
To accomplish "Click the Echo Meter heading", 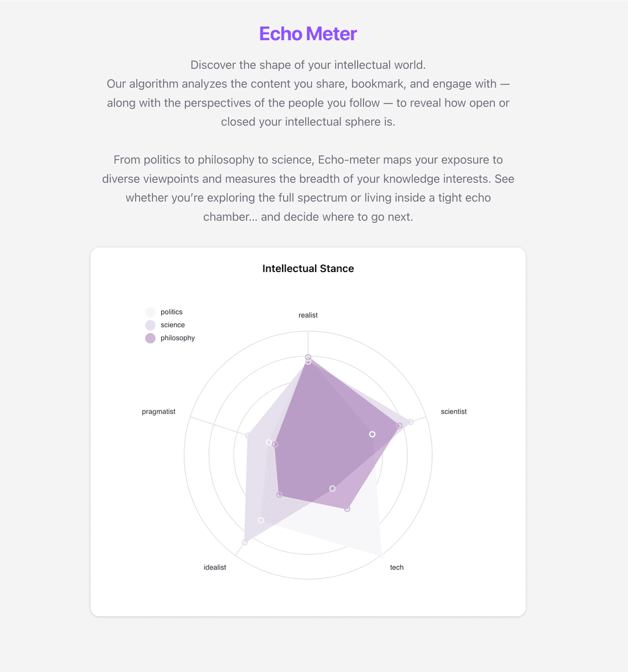I will coord(308,34).
